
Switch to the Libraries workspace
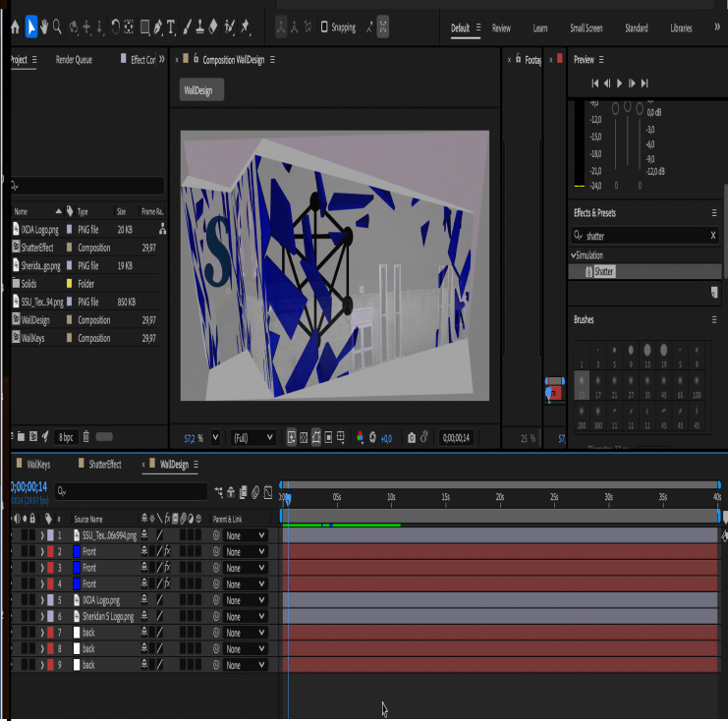tap(681, 28)
